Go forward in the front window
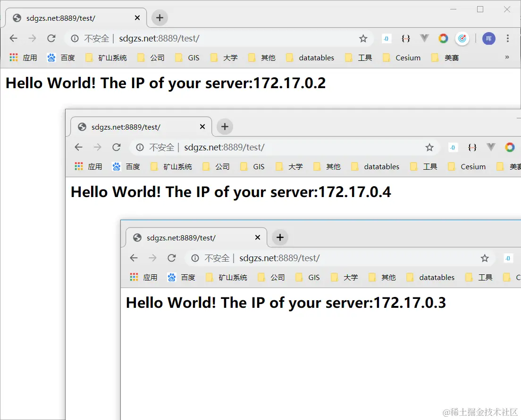Screen dimensions: 521x420 [152, 258]
